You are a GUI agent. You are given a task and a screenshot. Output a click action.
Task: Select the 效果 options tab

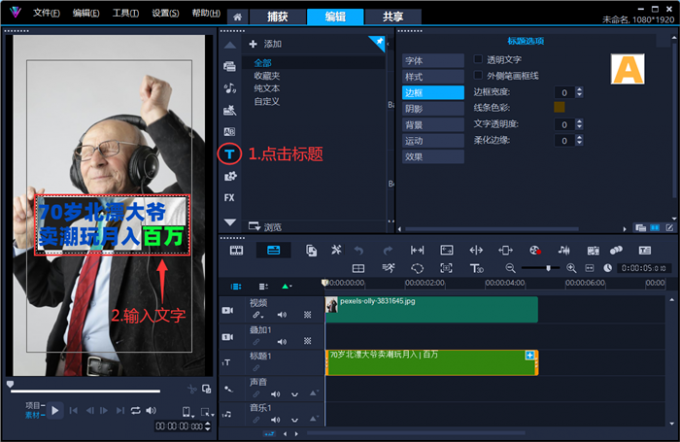[x=433, y=157]
